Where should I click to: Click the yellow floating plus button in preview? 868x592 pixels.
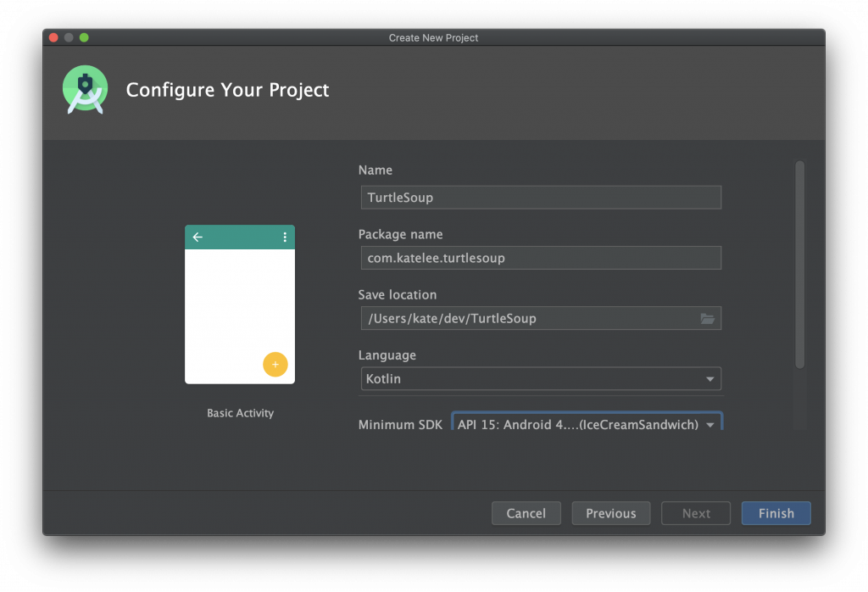(275, 364)
